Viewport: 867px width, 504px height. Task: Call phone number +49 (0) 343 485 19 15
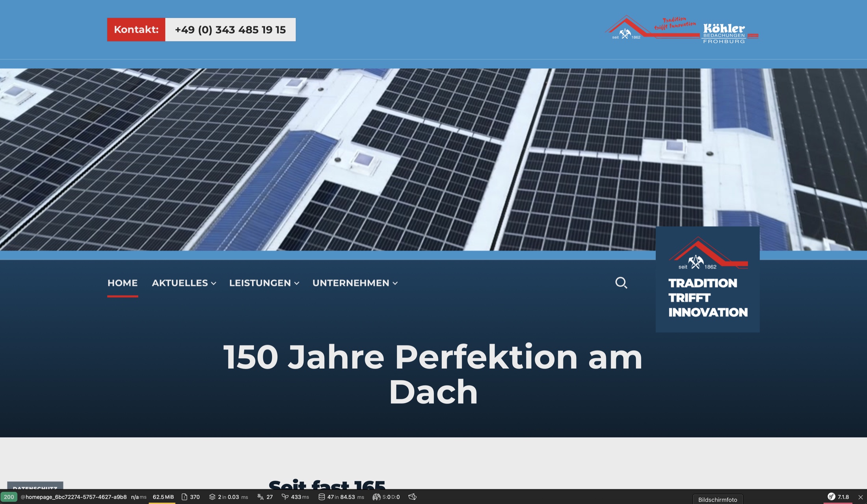[x=230, y=30]
